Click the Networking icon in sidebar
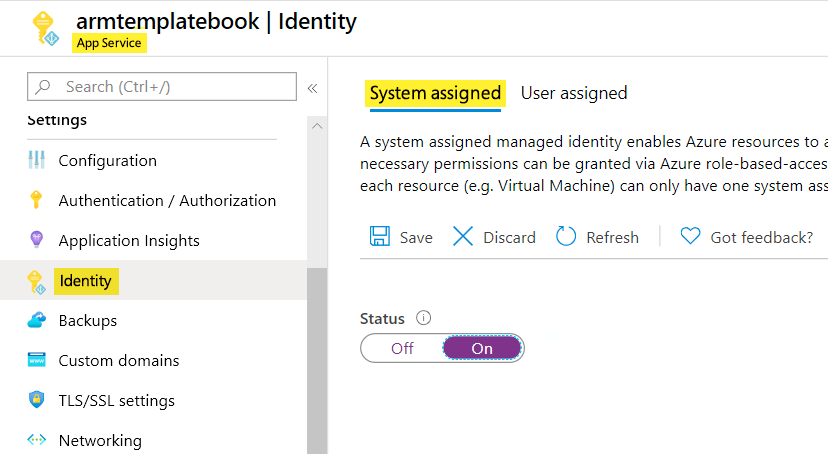Image resolution: width=828 pixels, height=454 pixels. (x=37, y=440)
